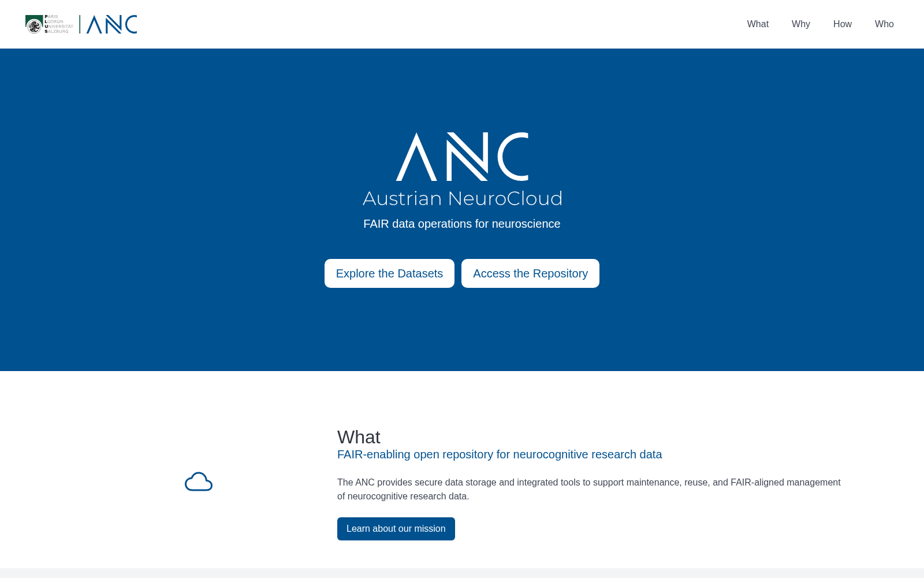924x578 pixels.
Task: Click the Paris Lodron Universität Salzburg logo
Action: (49, 24)
